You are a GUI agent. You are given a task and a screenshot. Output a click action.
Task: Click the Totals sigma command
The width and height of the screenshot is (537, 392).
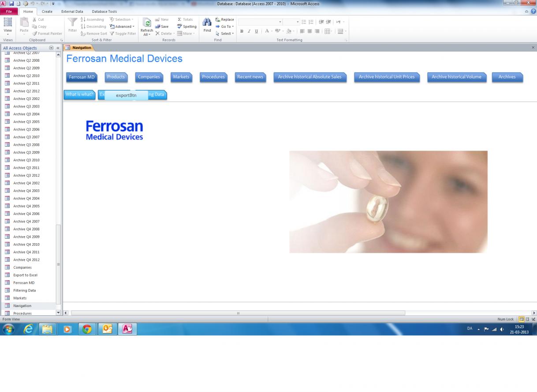[x=185, y=19]
